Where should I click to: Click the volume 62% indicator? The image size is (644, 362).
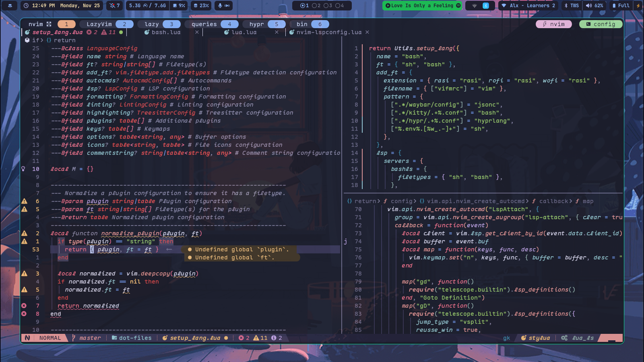(594, 6)
